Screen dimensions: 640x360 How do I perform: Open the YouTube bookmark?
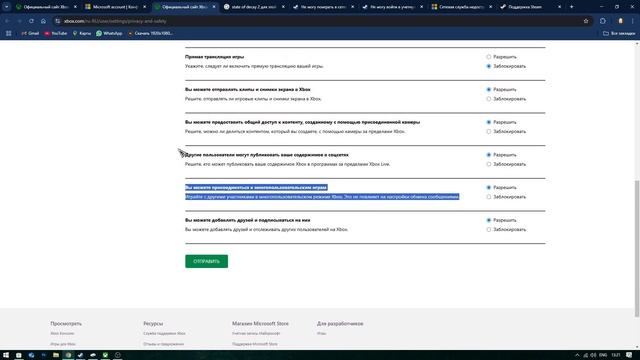pos(56,33)
